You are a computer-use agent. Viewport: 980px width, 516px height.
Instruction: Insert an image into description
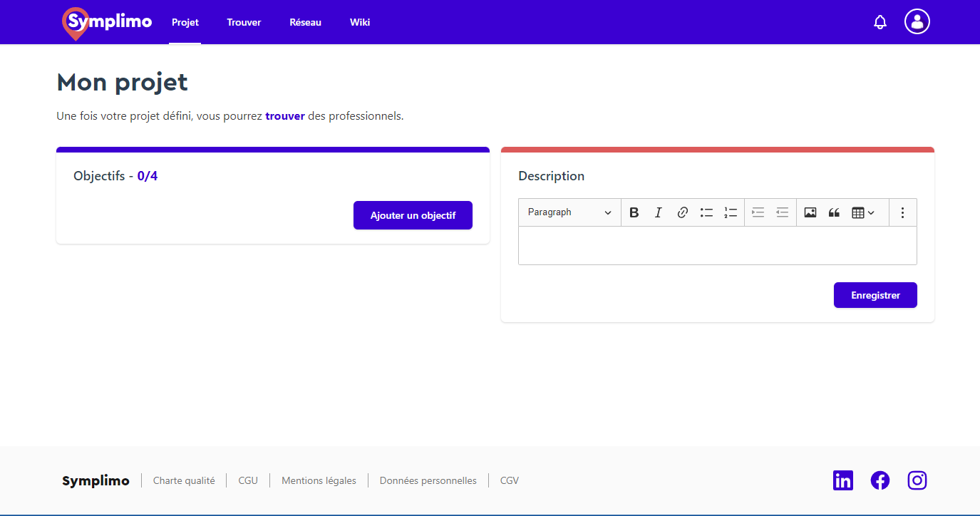[810, 212]
